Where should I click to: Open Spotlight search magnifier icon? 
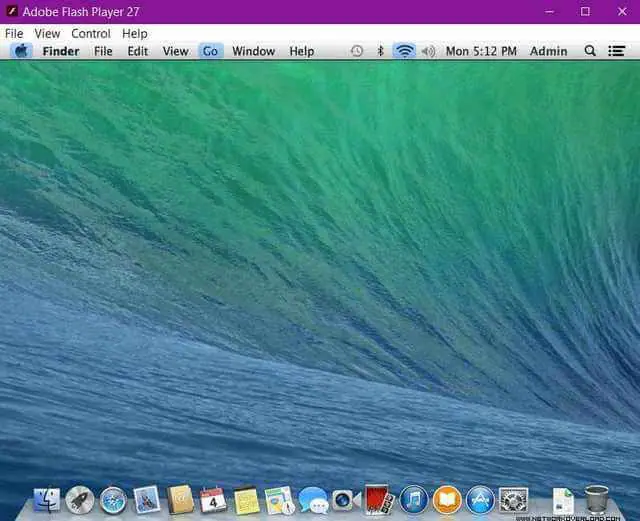tap(590, 51)
